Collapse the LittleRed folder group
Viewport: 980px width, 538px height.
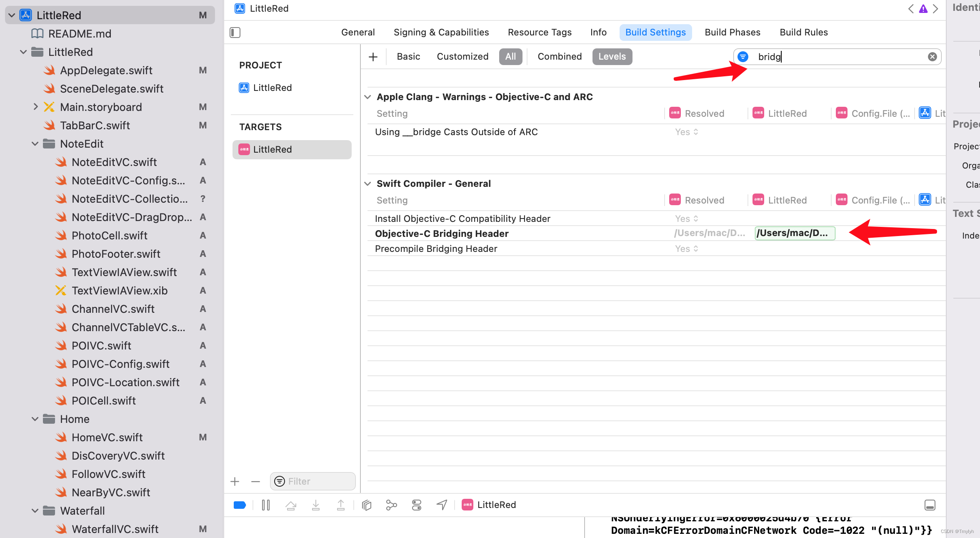[23, 52]
